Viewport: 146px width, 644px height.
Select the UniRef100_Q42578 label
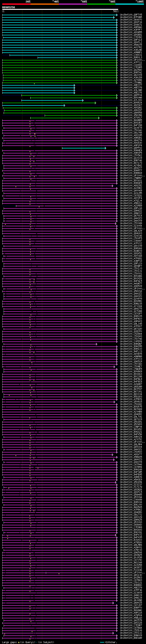click(131, 620)
